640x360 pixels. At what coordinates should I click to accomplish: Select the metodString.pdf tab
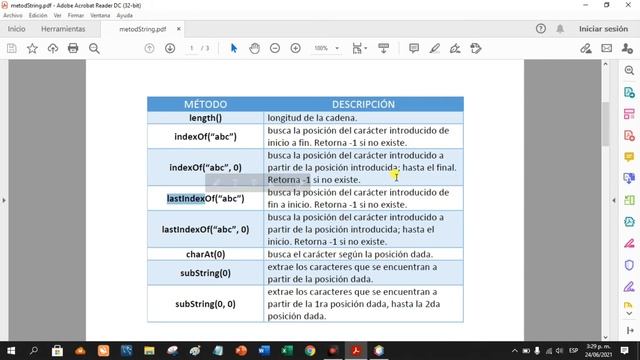(x=142, y=29)
